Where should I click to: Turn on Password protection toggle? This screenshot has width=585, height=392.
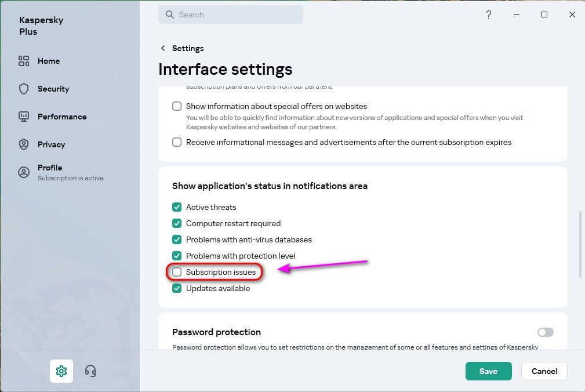tap(545, 332)
